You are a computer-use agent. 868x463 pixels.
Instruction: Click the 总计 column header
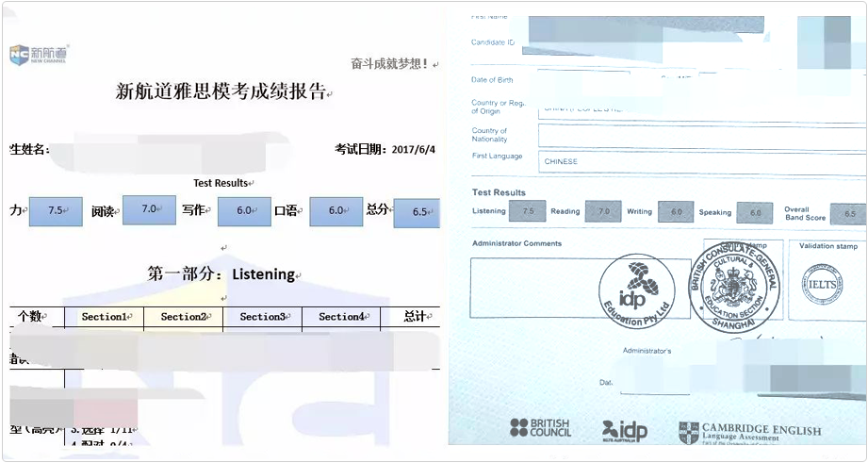point(410,317)
